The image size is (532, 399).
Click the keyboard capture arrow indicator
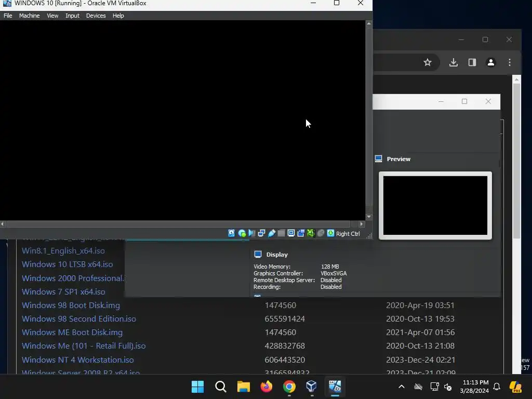(330, 233)
